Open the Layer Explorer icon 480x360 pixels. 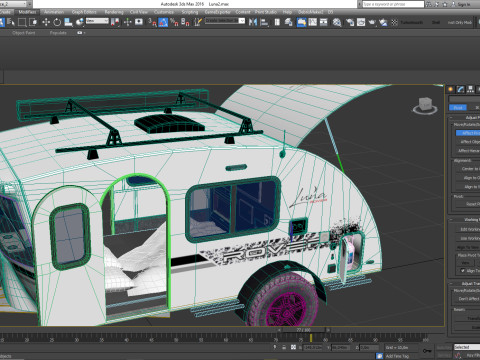click(289, 22)
